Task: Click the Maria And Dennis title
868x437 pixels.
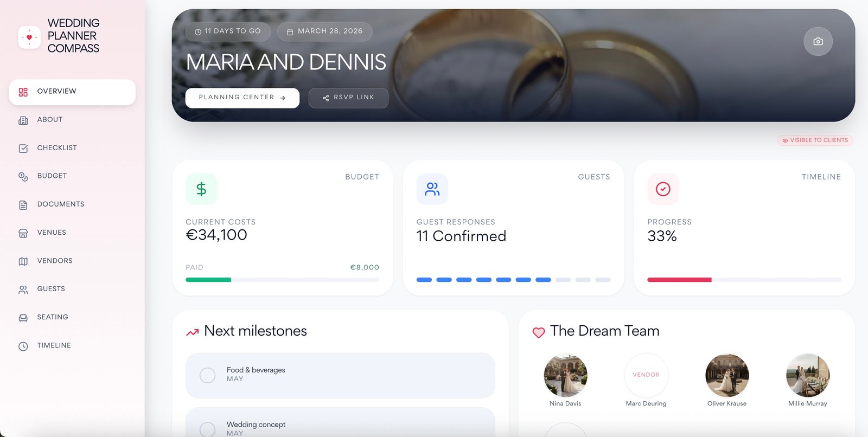Action: tap(286, 62)
